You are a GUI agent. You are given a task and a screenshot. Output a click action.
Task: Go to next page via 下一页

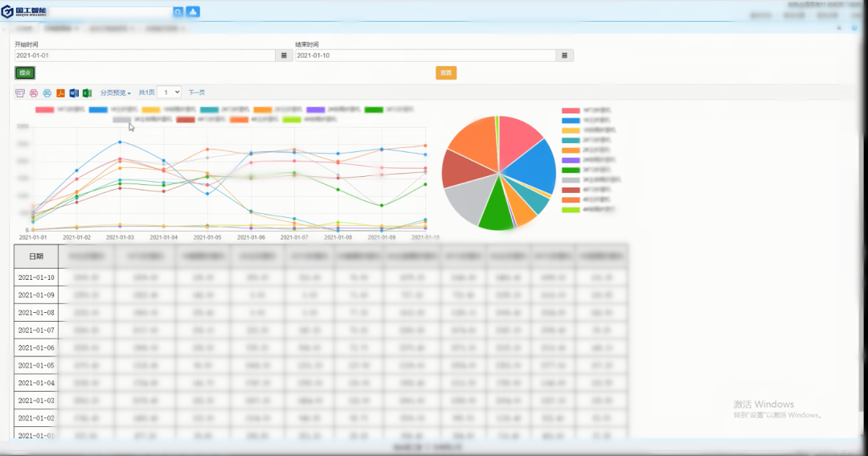tap(197, 92)
